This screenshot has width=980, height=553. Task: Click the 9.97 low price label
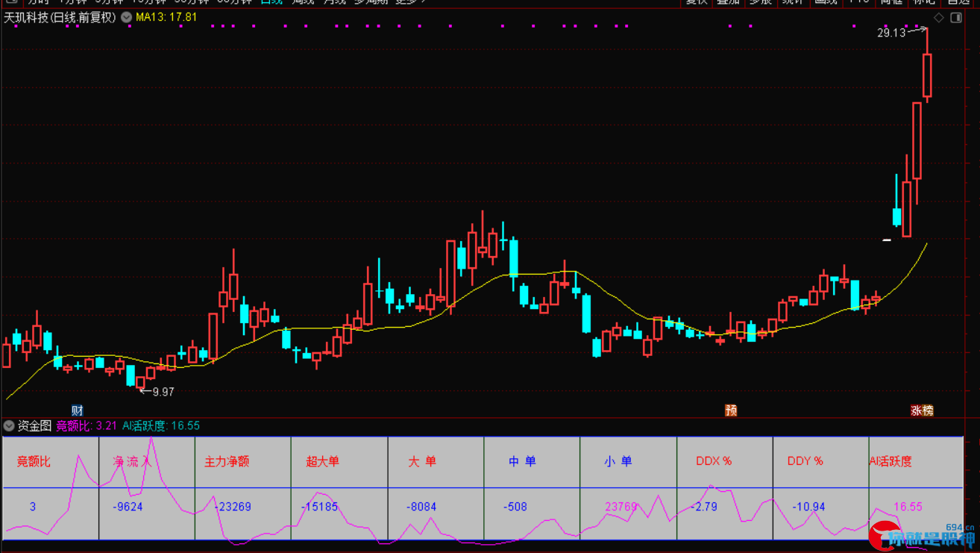pyautogui.click(x=163, y=392)
